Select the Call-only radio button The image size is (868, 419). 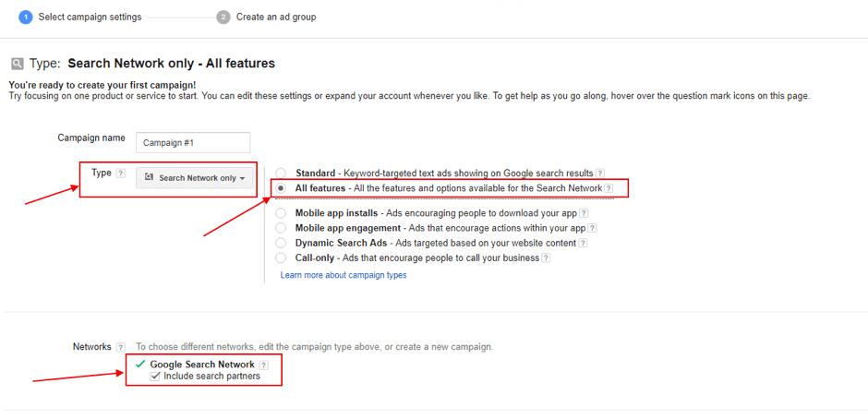point(281,258)
